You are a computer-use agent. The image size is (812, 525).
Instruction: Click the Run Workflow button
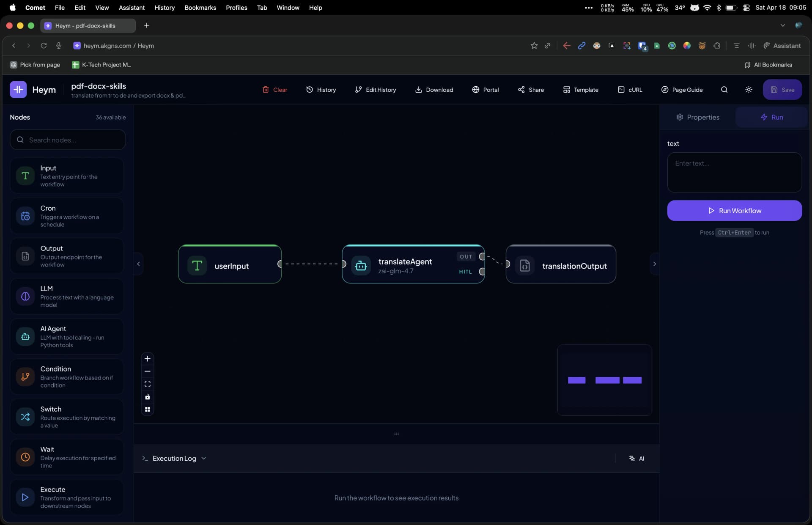[734, 210]
